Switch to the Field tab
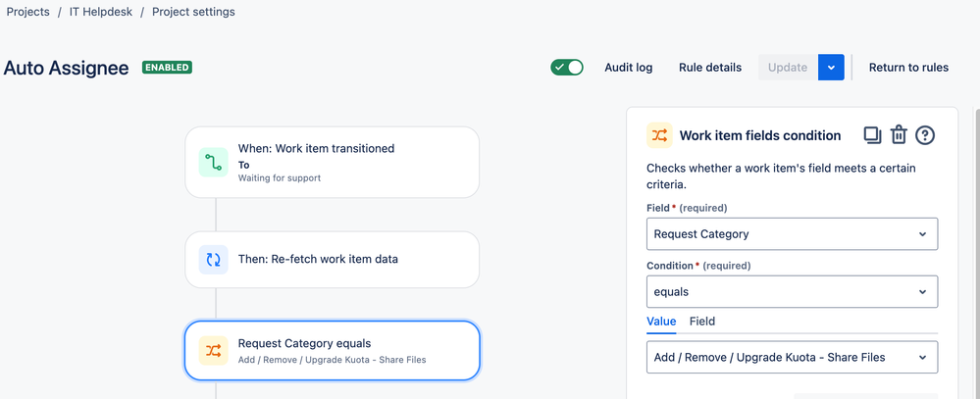Screen dimensions: 980x399 point(701,322)
